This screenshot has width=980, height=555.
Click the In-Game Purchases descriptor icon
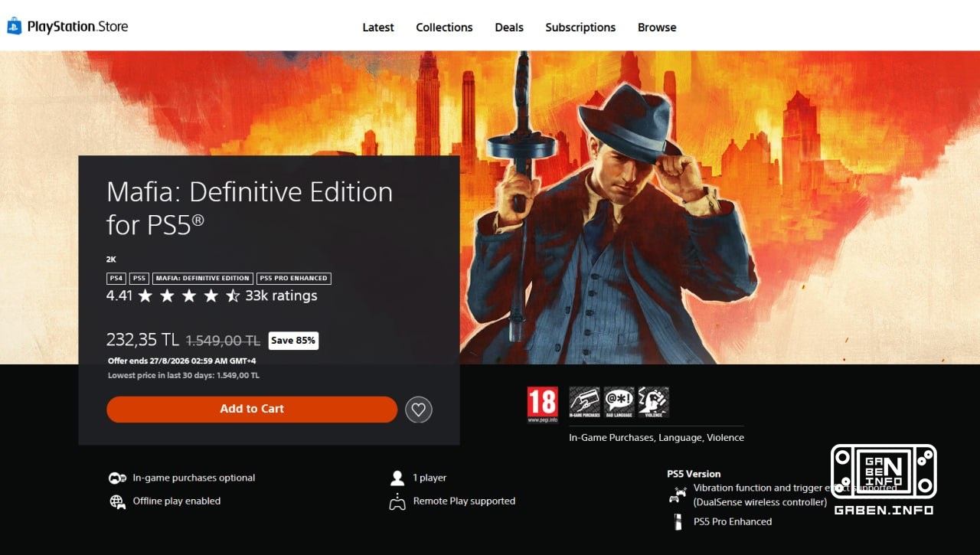tap(584, 402)
